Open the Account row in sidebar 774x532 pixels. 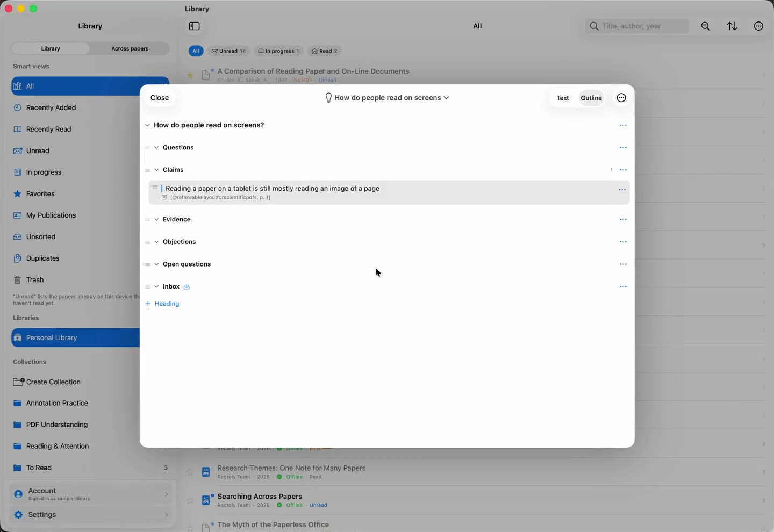click(90, 494)
